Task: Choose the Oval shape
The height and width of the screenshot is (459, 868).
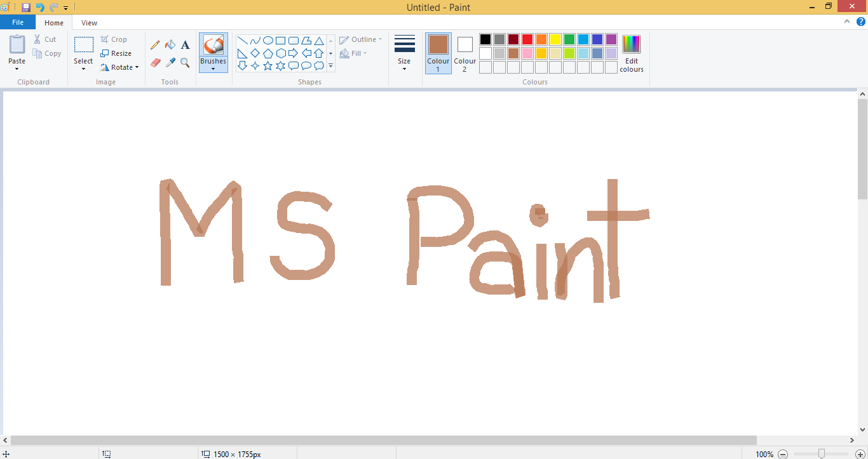Action: click(268, 41)
